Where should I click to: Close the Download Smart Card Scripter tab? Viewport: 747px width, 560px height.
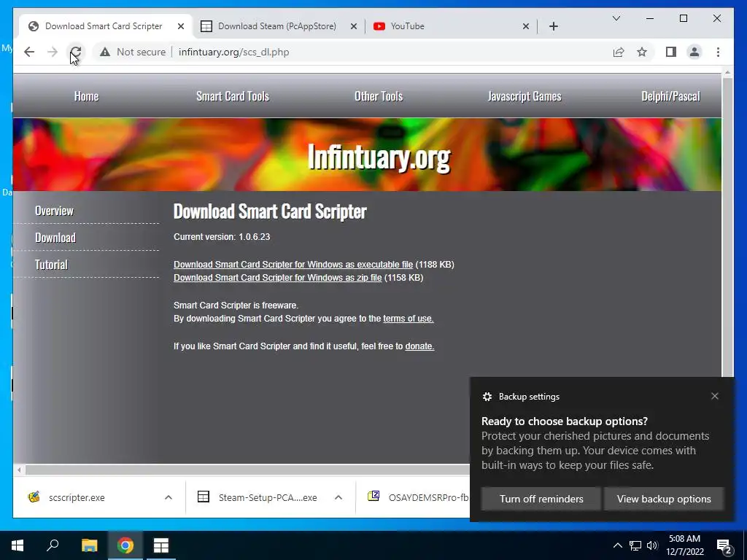[x=181, y=26]
